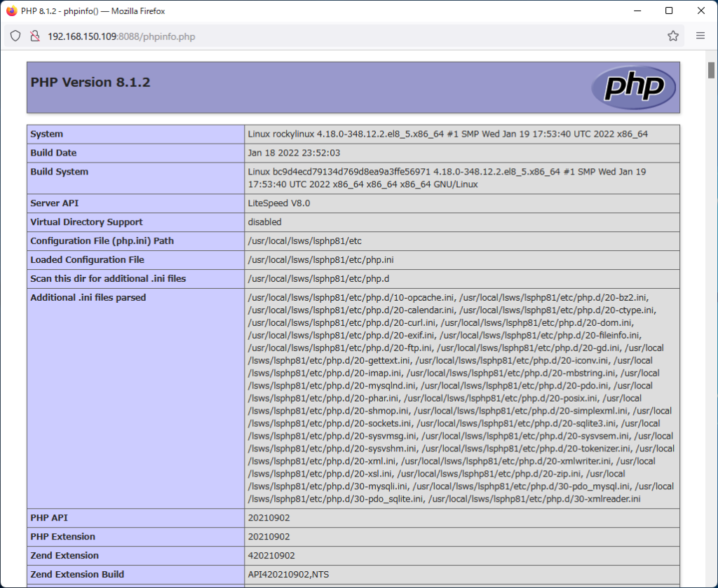Close the phpinfo Firefox window
This screenshot has width=718, height=588.
(x=701, y=11)
